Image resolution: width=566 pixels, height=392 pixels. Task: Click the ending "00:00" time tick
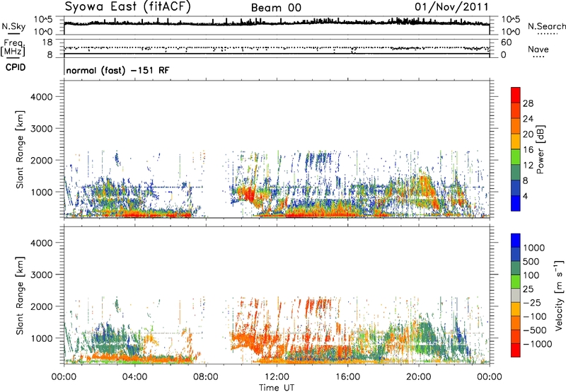point(490,377)
